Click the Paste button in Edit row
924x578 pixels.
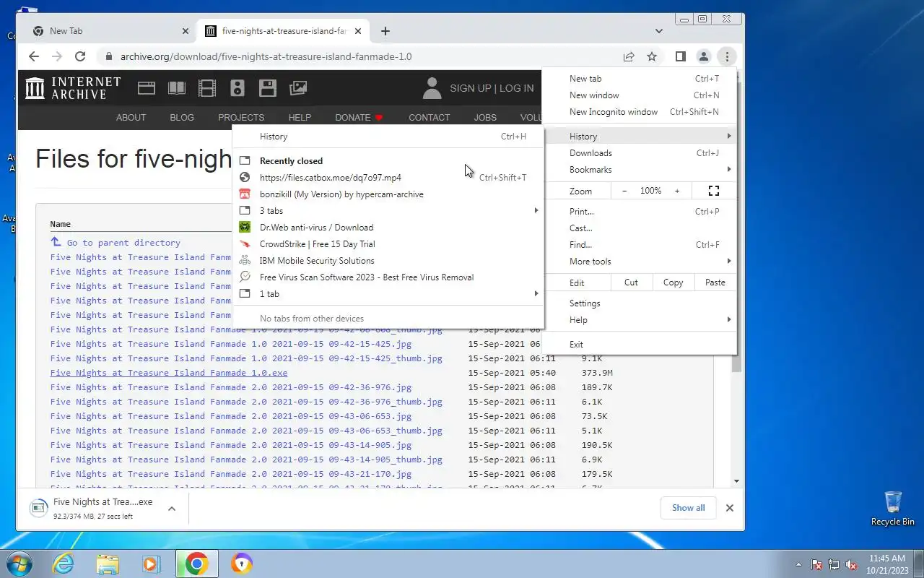click(715, 282)
